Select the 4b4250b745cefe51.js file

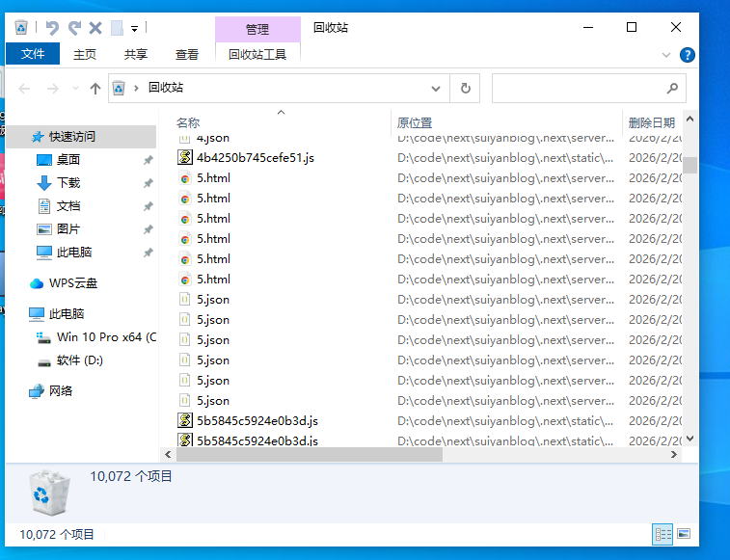(255, 157)
